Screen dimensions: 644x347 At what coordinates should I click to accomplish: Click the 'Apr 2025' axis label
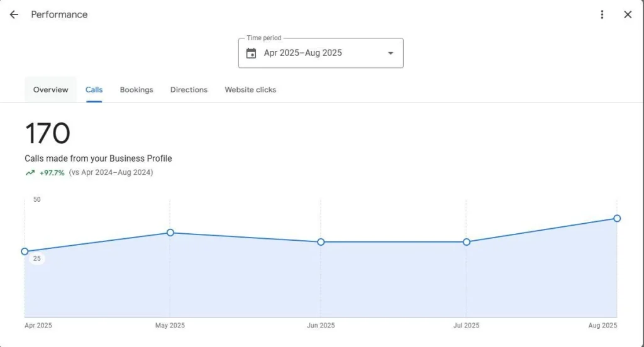pyautogui.click(x=38, y=326)
